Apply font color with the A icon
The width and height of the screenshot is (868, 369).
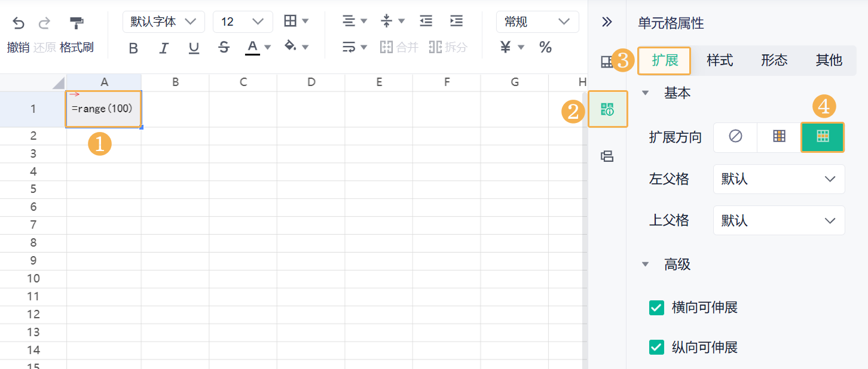[x=253, y=47]
